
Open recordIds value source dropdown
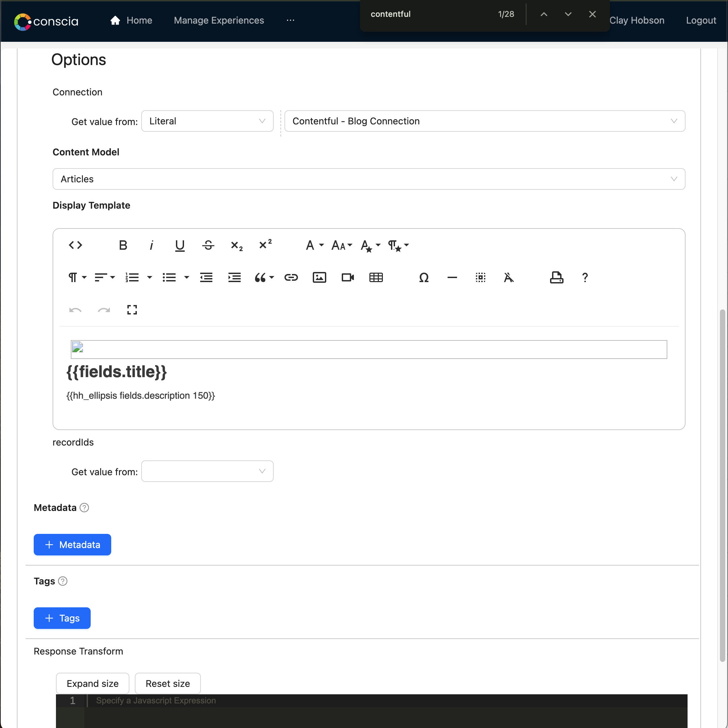click(207, 471)
